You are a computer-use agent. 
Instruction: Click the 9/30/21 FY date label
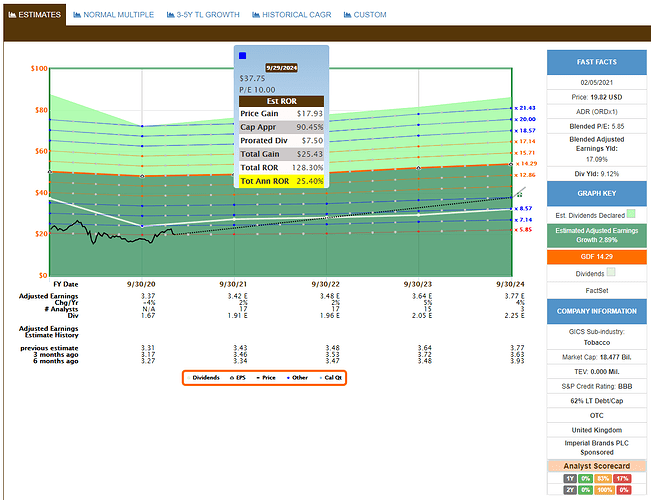click(233, 284)
